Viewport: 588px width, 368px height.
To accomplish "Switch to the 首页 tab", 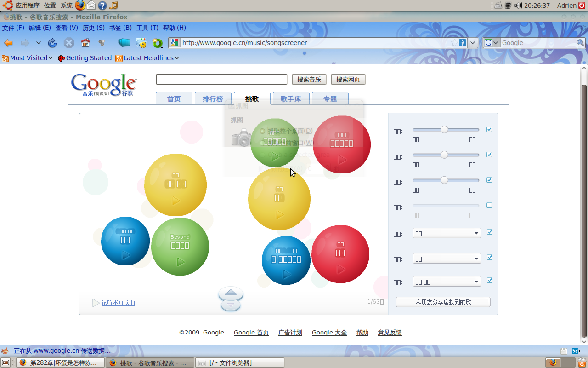I will coord(174,99).
